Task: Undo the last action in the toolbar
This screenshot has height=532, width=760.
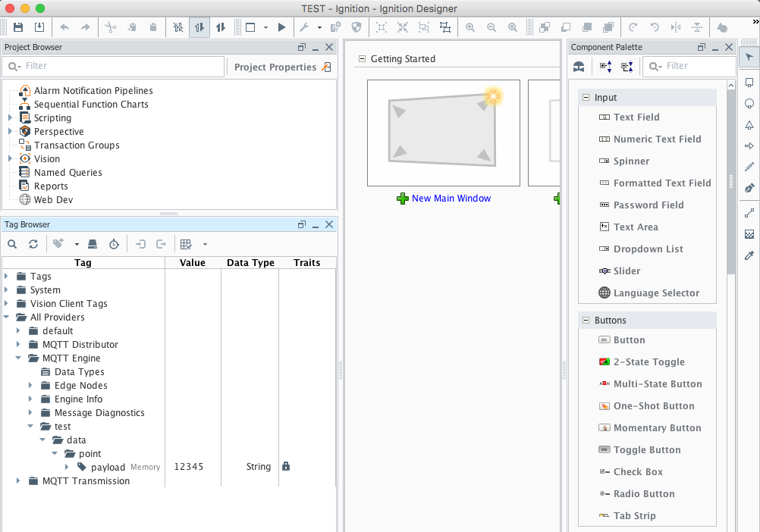Action: (x=64, y=27)
